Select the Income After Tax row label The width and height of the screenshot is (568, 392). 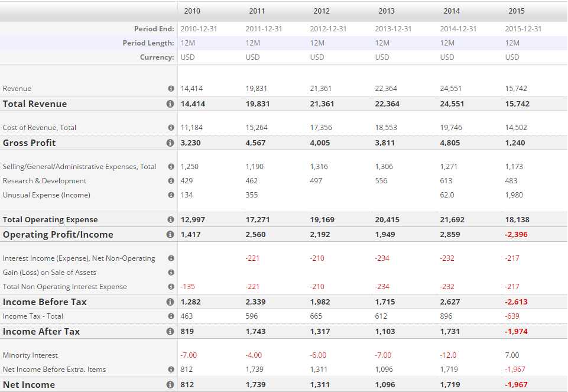click(41, 332)
